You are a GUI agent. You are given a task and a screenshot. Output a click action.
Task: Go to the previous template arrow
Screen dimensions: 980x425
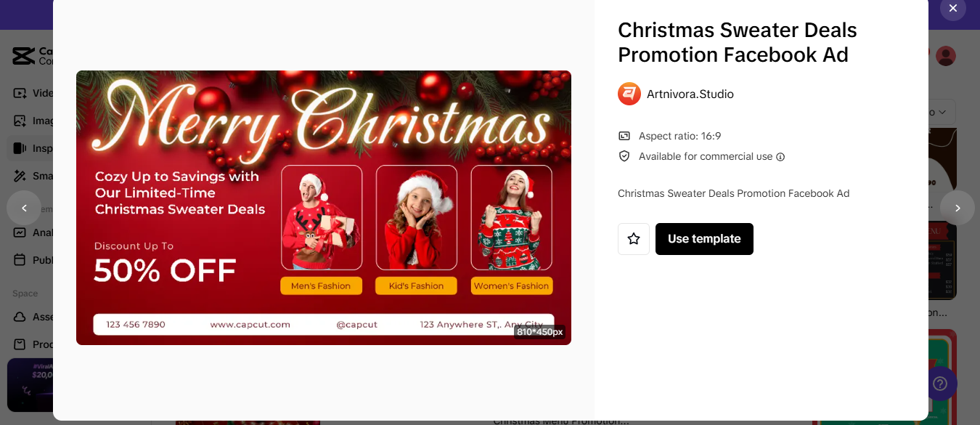24,208
